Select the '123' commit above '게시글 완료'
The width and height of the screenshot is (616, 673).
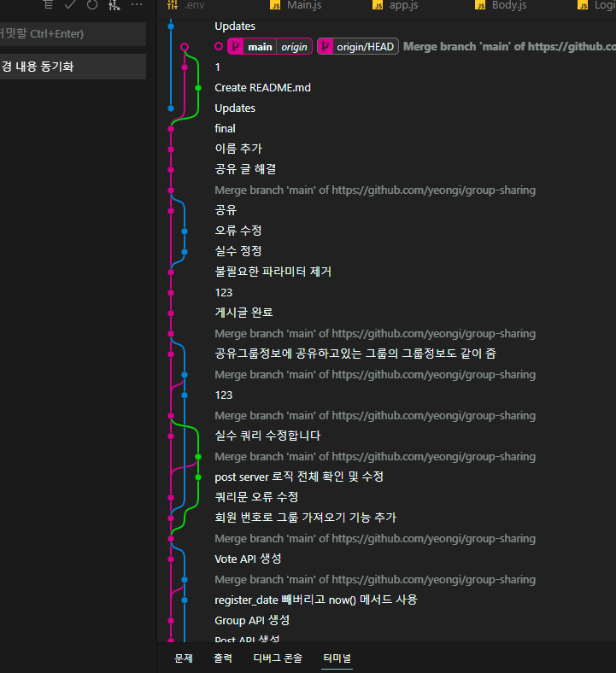click(x=223, y=293)
